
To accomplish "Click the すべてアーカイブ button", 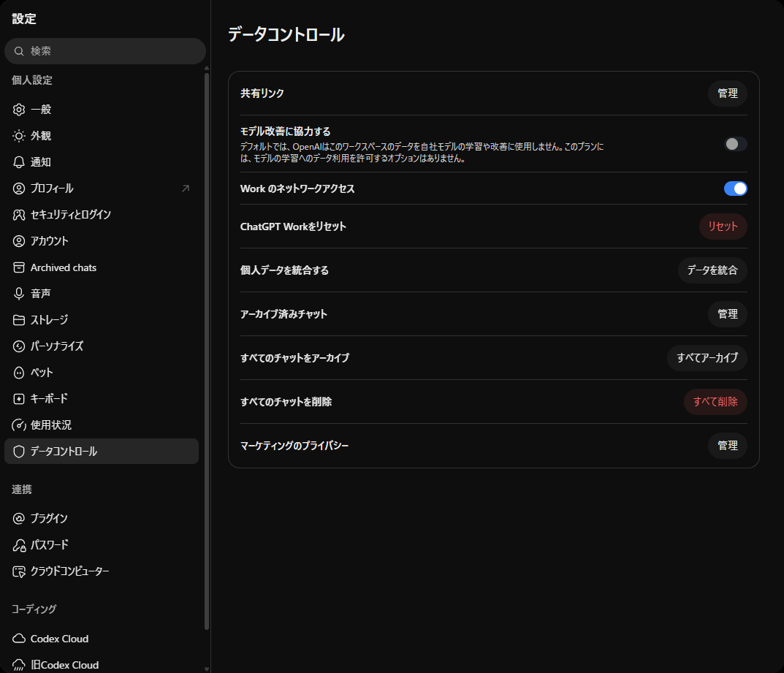I will 707,358.
